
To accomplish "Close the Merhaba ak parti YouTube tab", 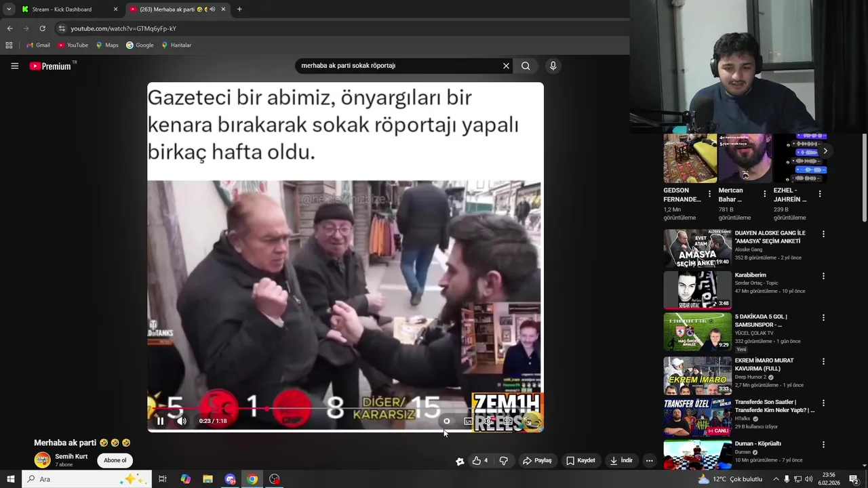I will [223, 9].
